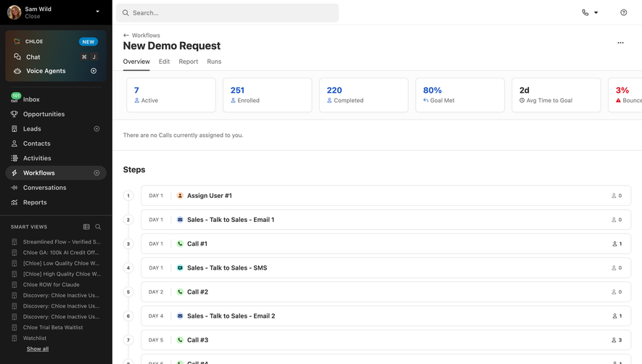Click the Show all link

tap(38, 349)
